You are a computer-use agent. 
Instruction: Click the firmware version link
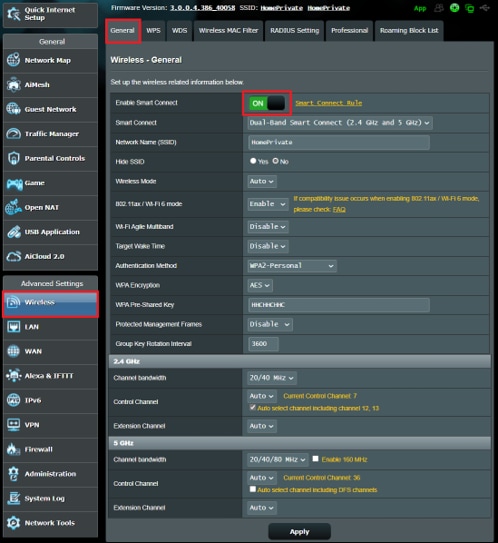[x=202, y=8]
